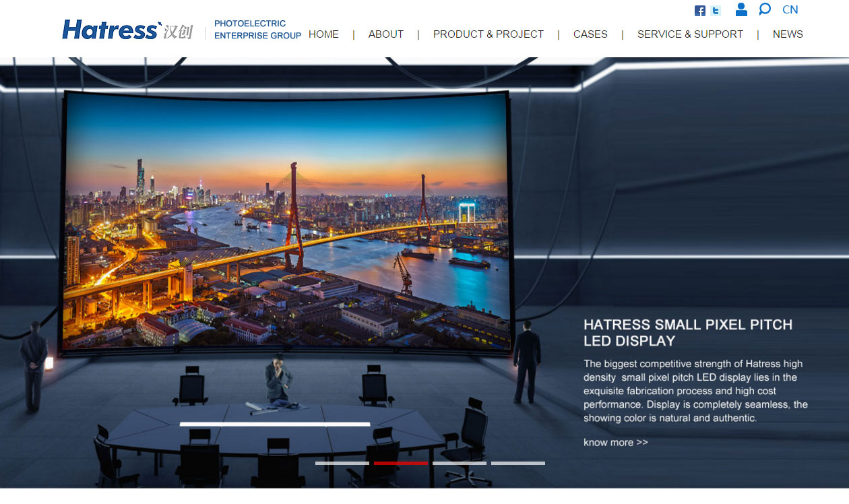The image size is (849, 504).
Task: Click the 'know more >>' link
Action: 616,443
